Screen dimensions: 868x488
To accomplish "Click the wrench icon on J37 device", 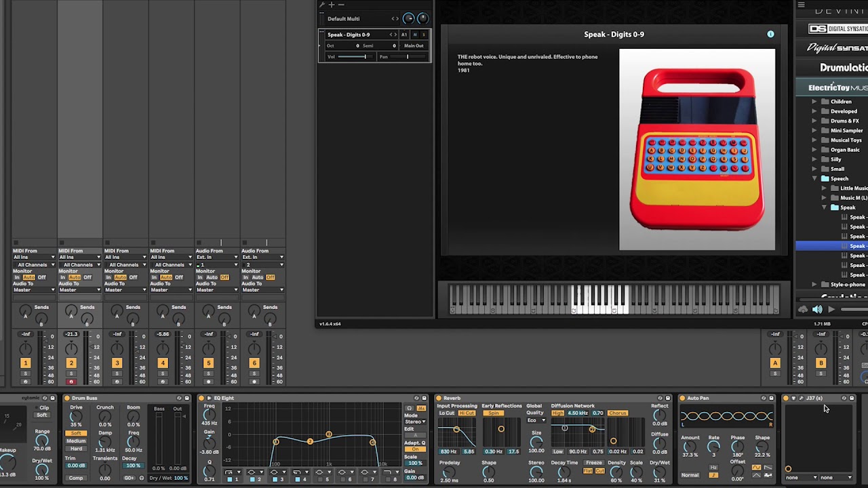I will pyautogui.click(x=801, y=398).
